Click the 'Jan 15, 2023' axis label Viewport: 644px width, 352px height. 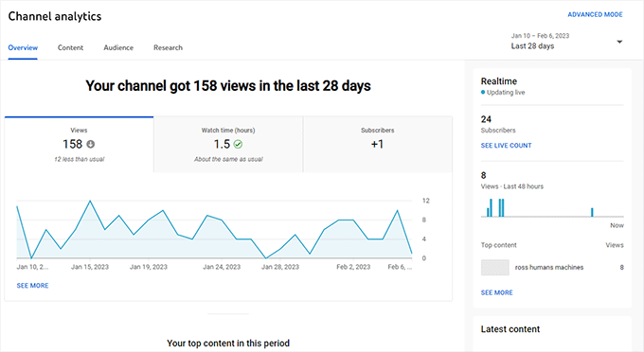(90, 267)
